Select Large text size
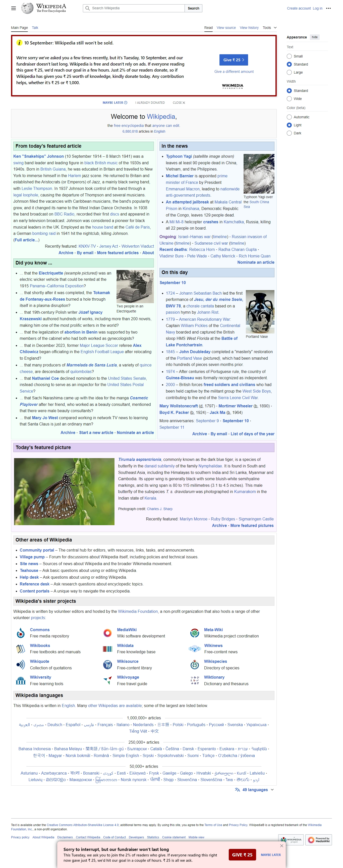Screen dimensions: 343x868 [x=289, y=72]
